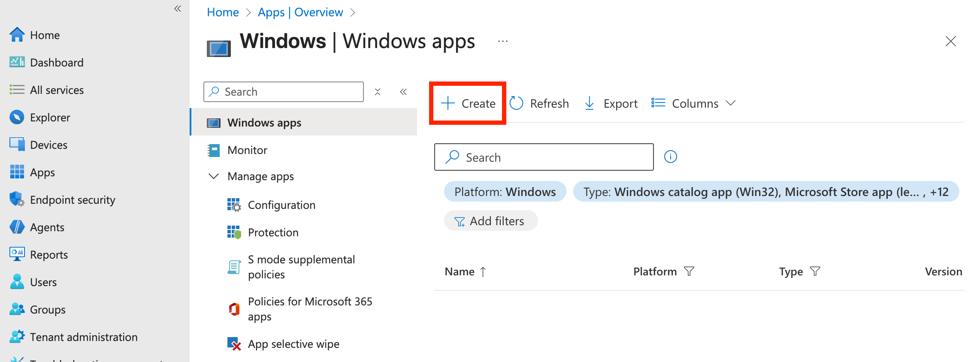Follow the Home breadcrumb link
The height and width of the screenshot is (362, 980).
[x=223, y=12]
